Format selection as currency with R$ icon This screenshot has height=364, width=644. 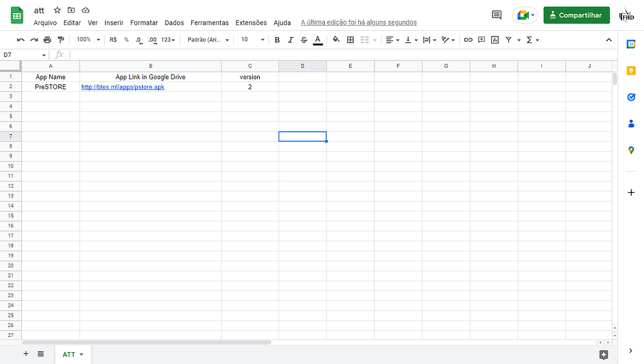(x=112, y=40)
